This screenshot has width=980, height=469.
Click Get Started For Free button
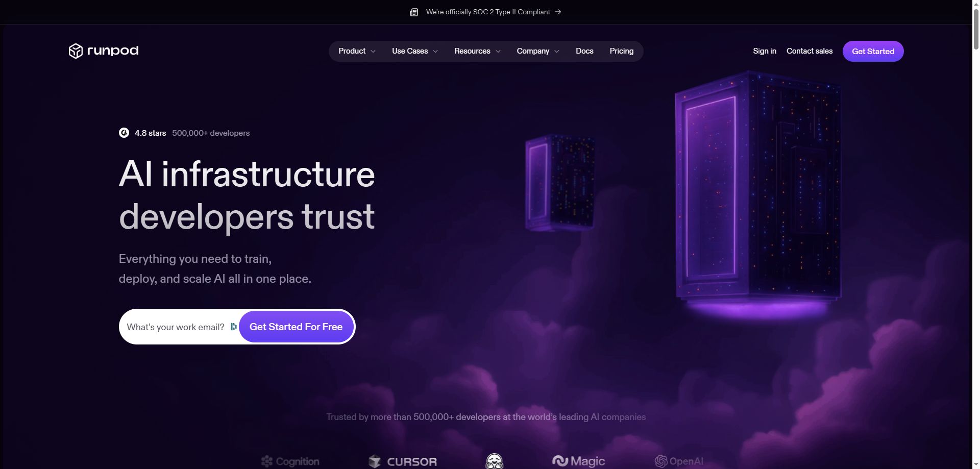click(x=296, y=327)
